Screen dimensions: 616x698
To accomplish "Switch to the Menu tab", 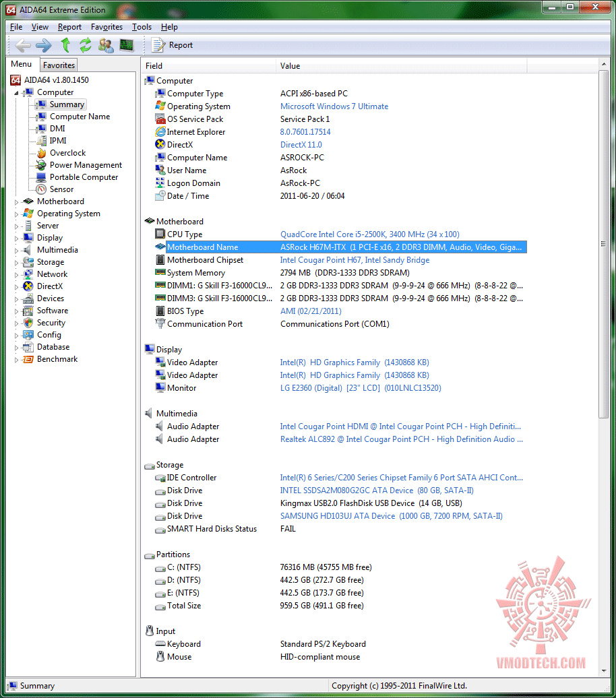I will tap(22, 64).
